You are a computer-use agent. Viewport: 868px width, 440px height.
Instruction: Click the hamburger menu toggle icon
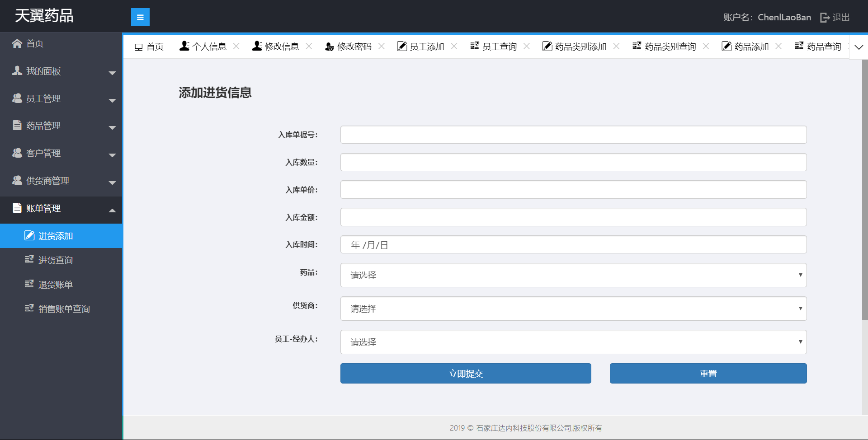click(140, 17)
